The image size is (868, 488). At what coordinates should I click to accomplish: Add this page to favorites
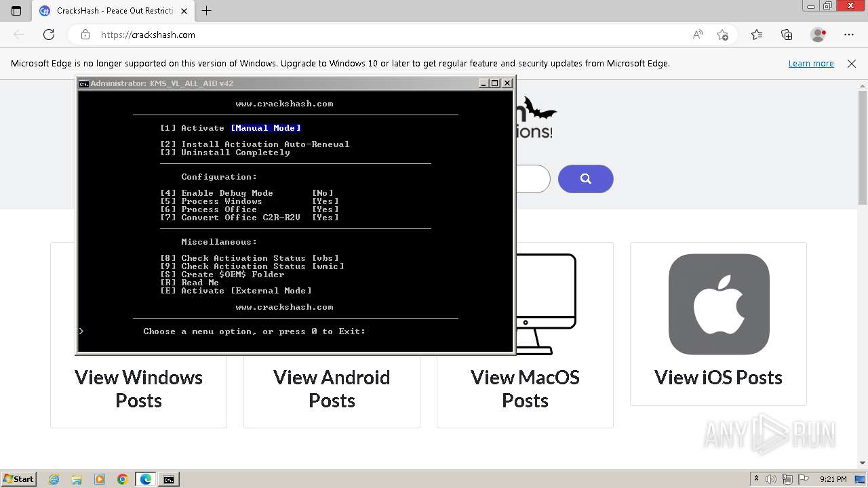coord(722,35)
